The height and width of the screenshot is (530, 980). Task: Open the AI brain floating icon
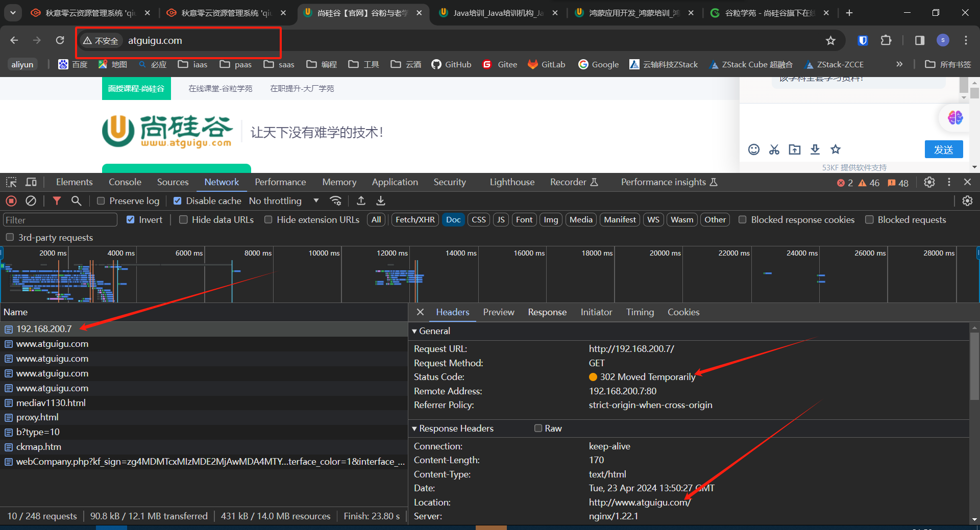pos(955,118)
